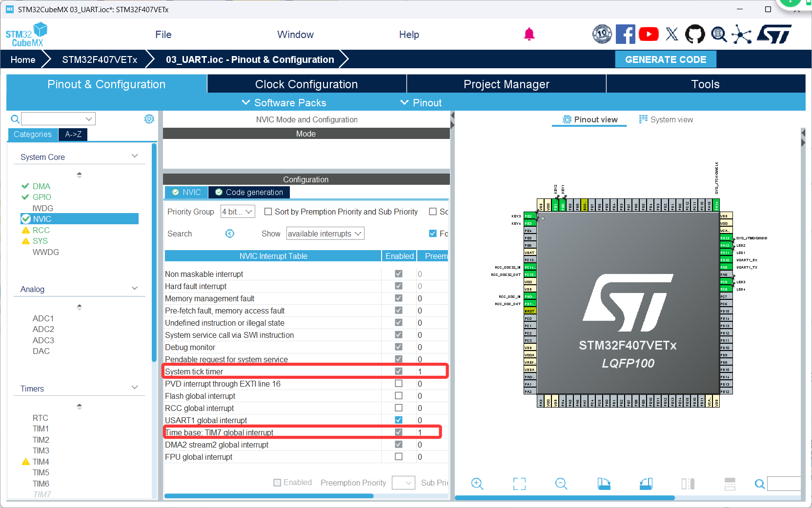Open the Code generation tab

pyautogui.click(x=249, y=192)
